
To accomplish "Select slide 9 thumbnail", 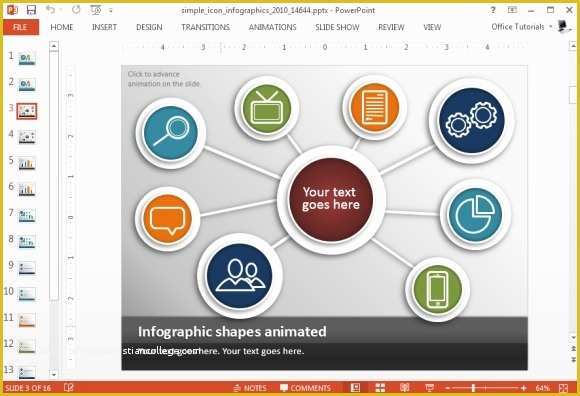I will (x=27, y=268).
